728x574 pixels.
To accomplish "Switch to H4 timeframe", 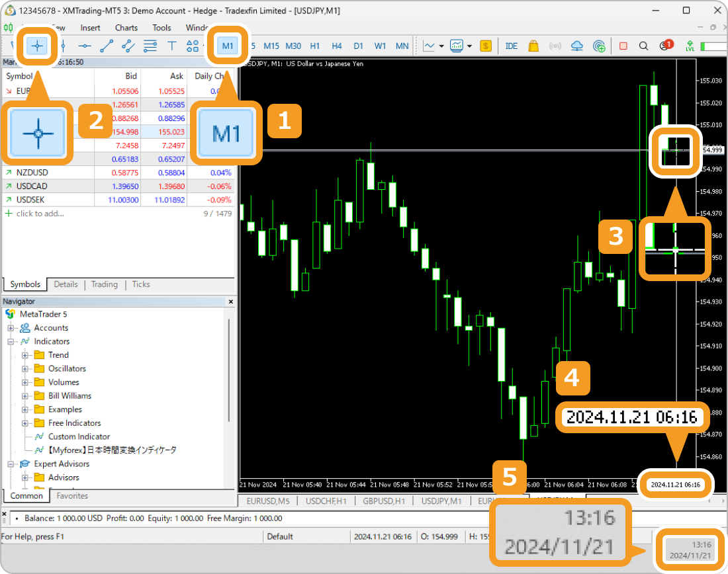I will point(337,46).
